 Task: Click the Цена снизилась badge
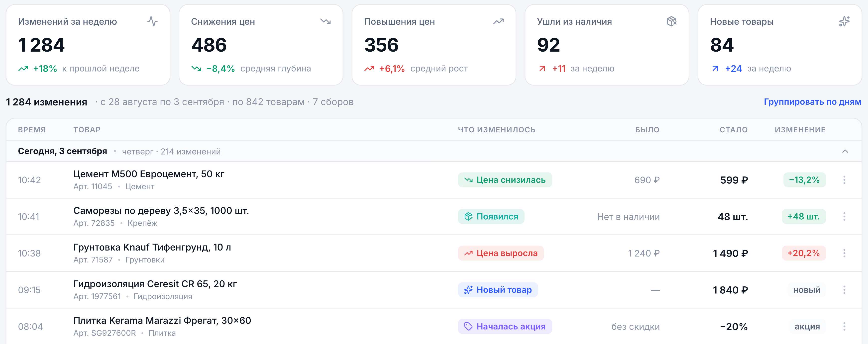coord(505,180)
